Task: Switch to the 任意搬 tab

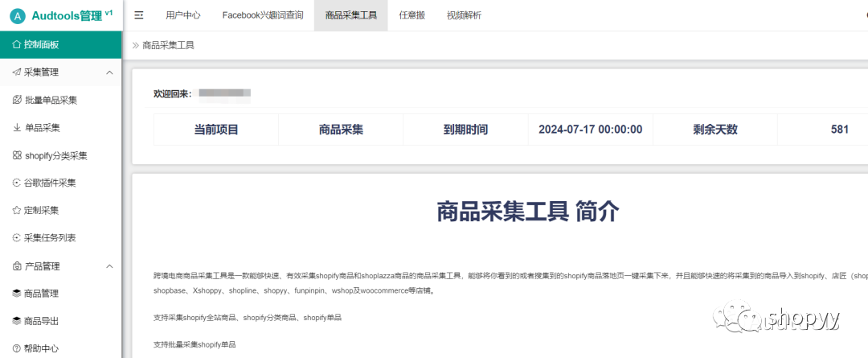Action: click(x=411, y=15)
